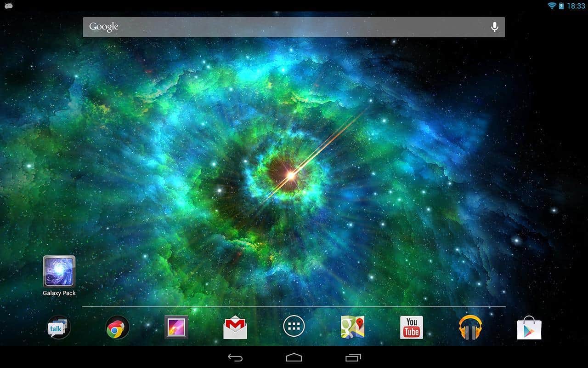Viewport: 588px width, 368px height.
Task: Launch Google Maps
Action: point(352,327)
